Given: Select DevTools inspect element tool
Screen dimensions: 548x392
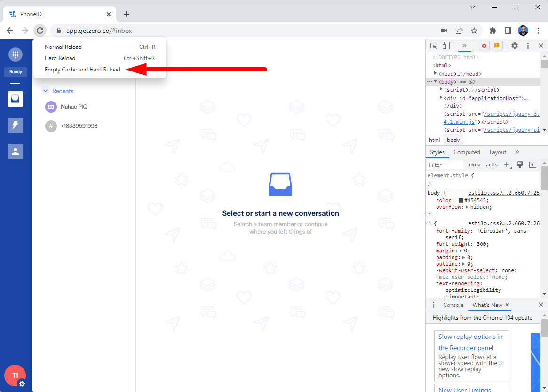Looking at the screenshot, I should 434,46.
